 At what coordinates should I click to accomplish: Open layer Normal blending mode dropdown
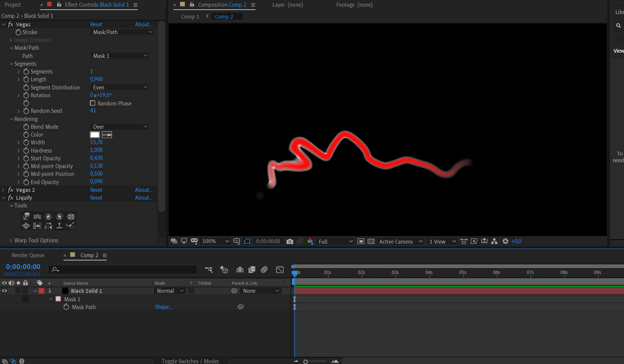(x=170, y=291)
